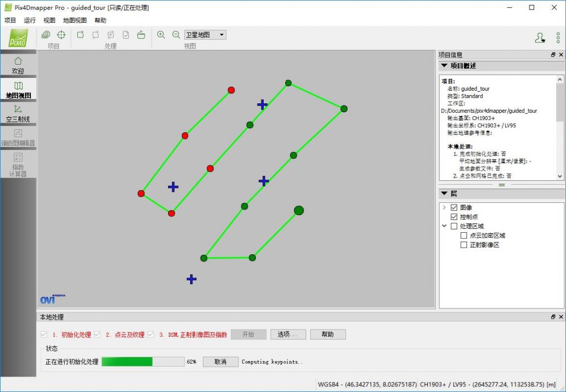Click the first processing export arrow icon
Screen dimensions: 566x392
click(81, 35)
